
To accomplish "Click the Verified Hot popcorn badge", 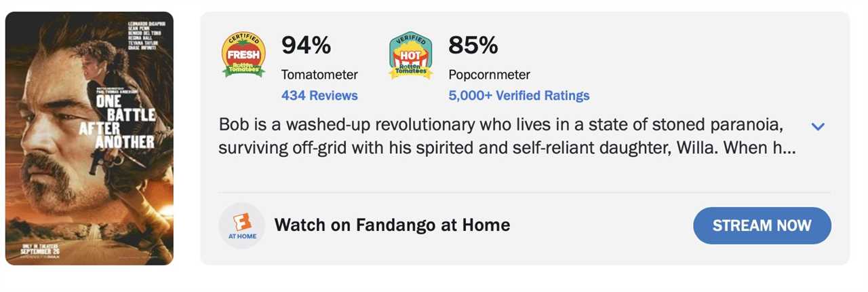I will tap(410, 54).
